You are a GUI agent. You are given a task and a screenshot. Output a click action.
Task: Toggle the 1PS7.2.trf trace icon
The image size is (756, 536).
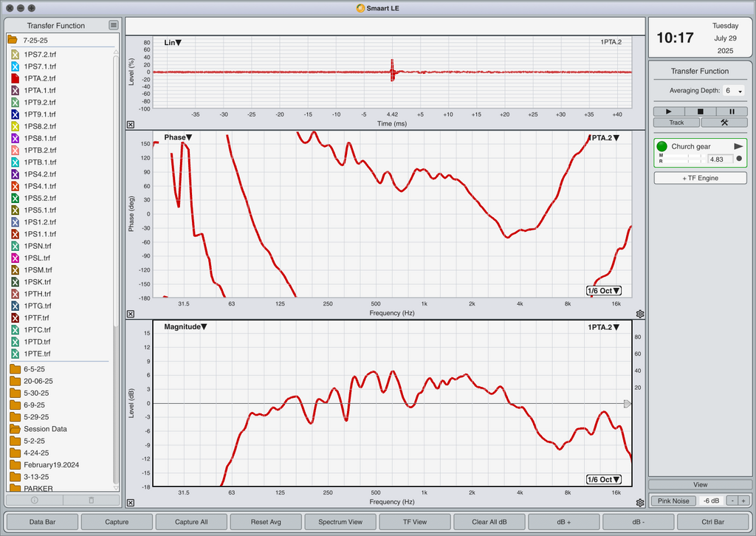coord(15,55)
